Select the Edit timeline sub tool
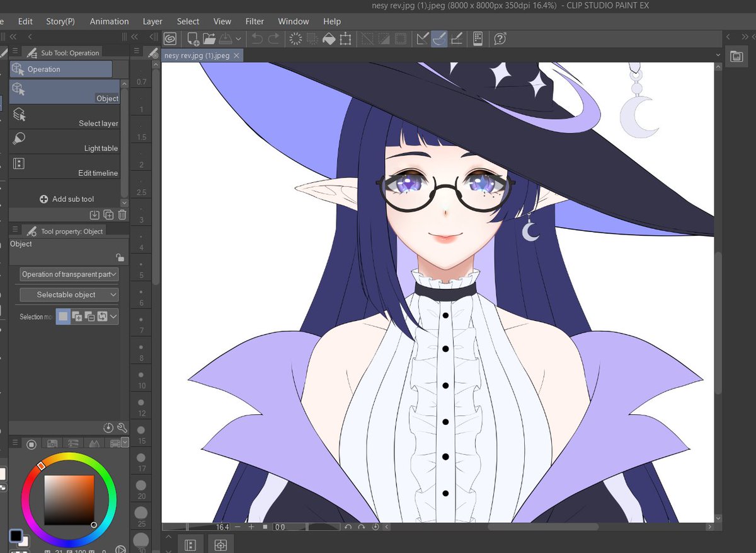Screen dimensions: 756x553 pos(65,166)
